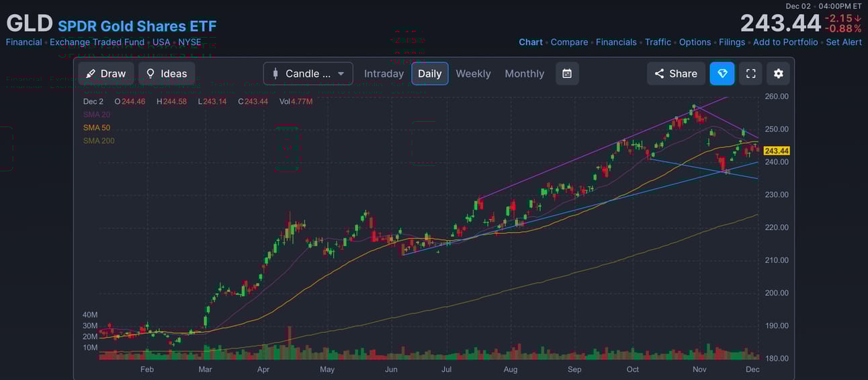This screenshot has height=380, width=868.
Task: Click the Financial sector link
Action: pyautogui.click(x=24, y=42)
